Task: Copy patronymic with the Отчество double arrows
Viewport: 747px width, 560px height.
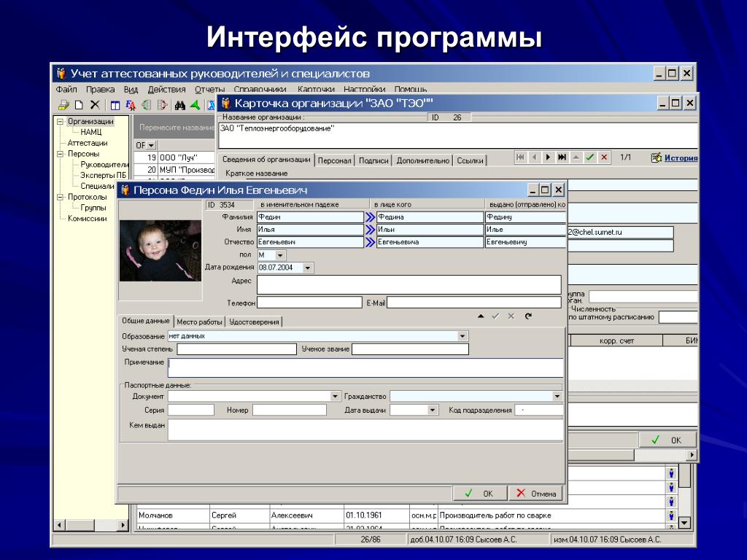Action: click(x=370, y=242)
